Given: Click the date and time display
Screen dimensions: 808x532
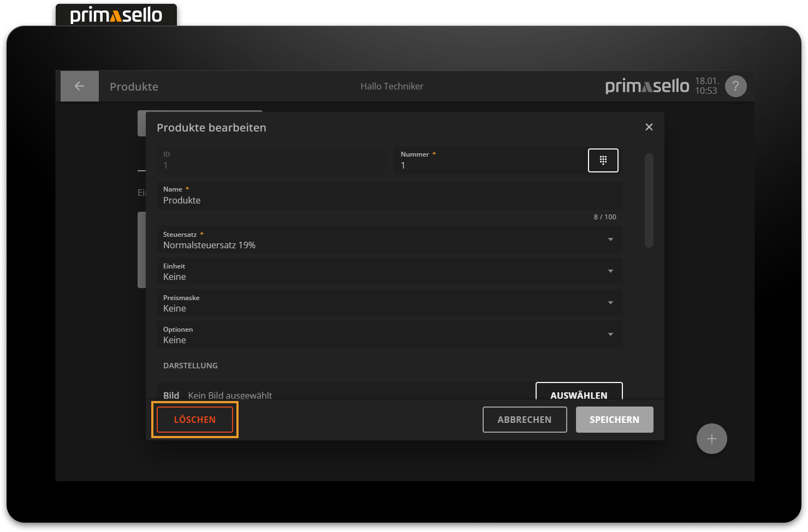Looking at the screenshot, I should click(706, 86).
